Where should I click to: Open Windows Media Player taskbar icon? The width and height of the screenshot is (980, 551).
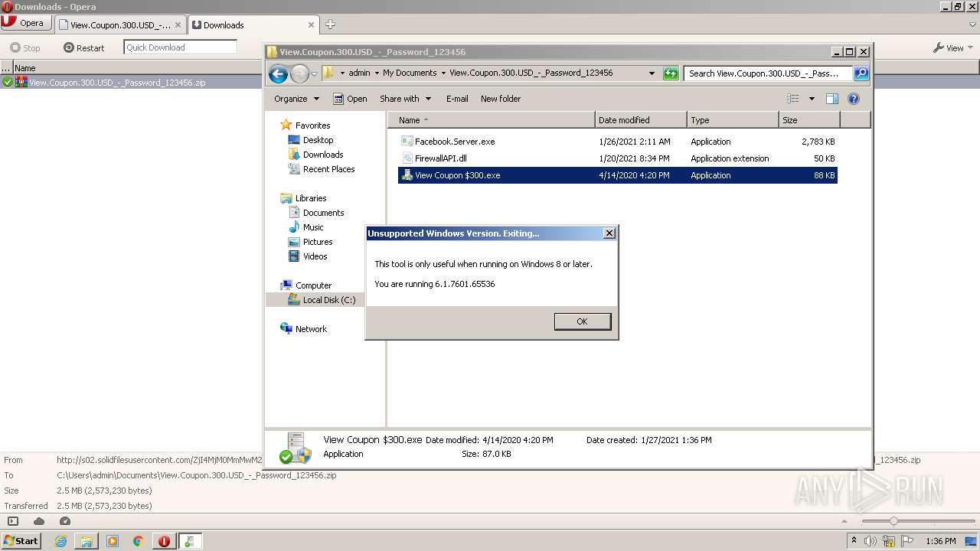click(113, 541)
